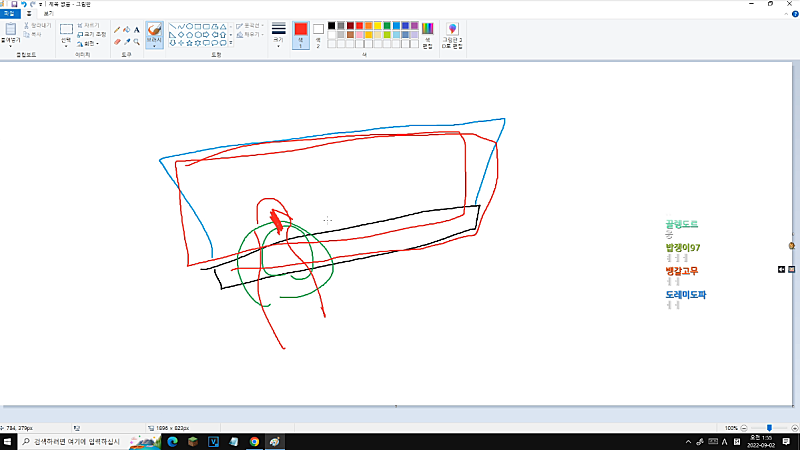Click the 크기 조정 (Resize) button
This screenshot has width=800, height=450.
tap(92, 34)
